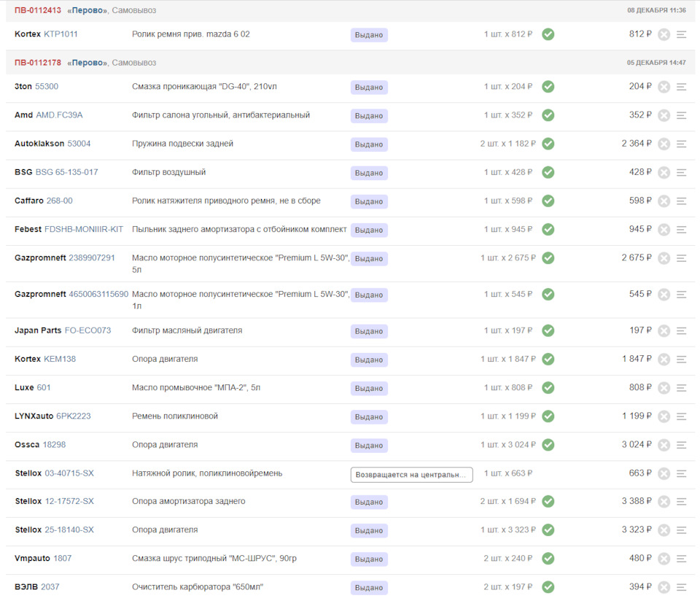Click description 'Пружина подвески задней'
The height and width of the screenshot is (601, 700).
[x=182, y=144]
